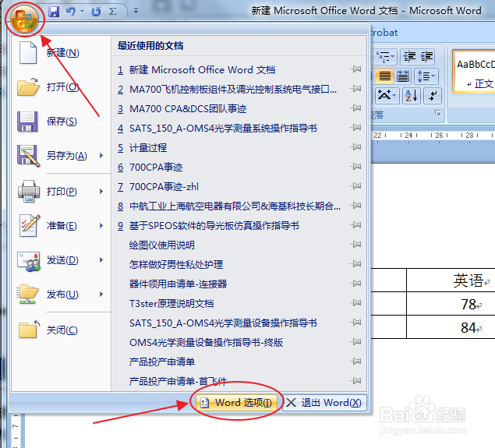Expand the Send (发送) submenu arrow
This screenshot has height=448, width=495.
tap(101, 260)
